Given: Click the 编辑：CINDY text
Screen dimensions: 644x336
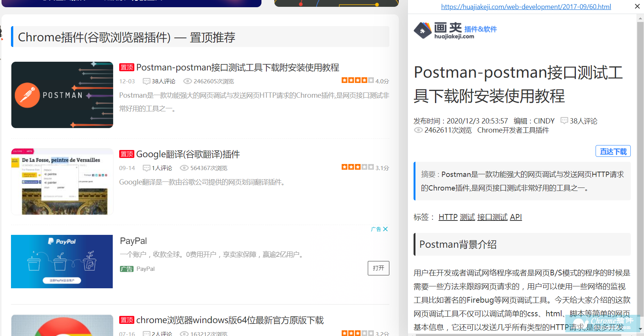Looking at the screenshot, I should click(x=534, y=121).
